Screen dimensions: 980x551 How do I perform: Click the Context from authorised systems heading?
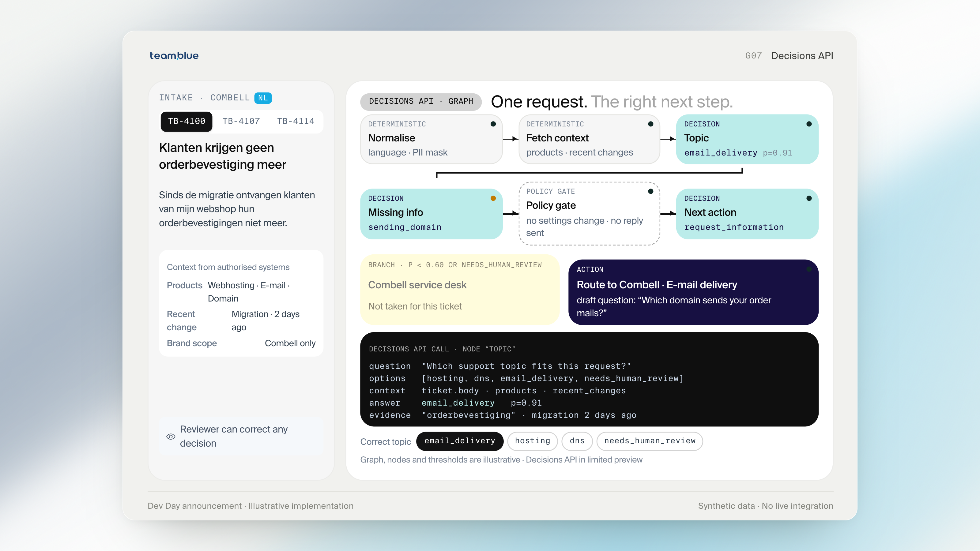click(228, 267)
